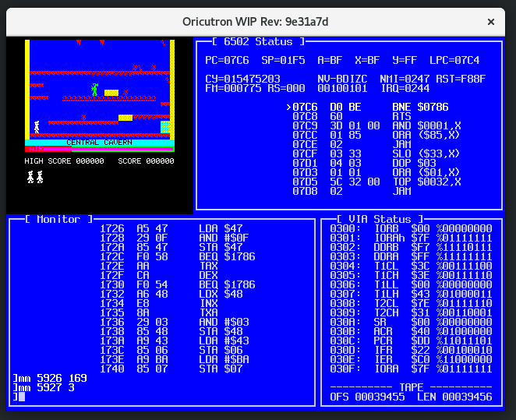Click the A=BF accumulator value
Viewport: 516px width, 420px height.
[330, 60]
